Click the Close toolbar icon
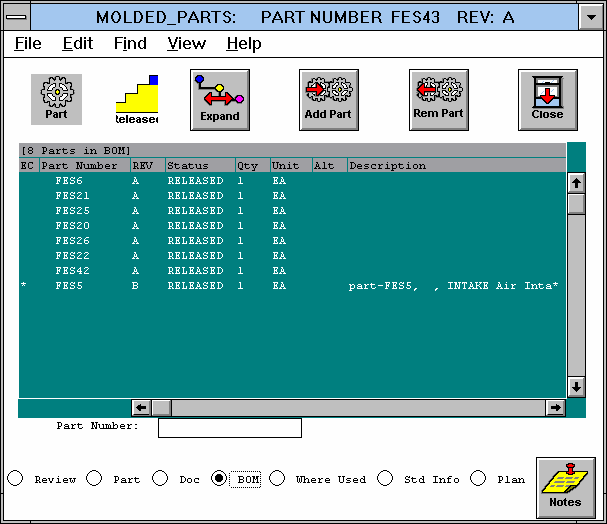This screenshot has width=607, height=524. [x=547, y=98]
